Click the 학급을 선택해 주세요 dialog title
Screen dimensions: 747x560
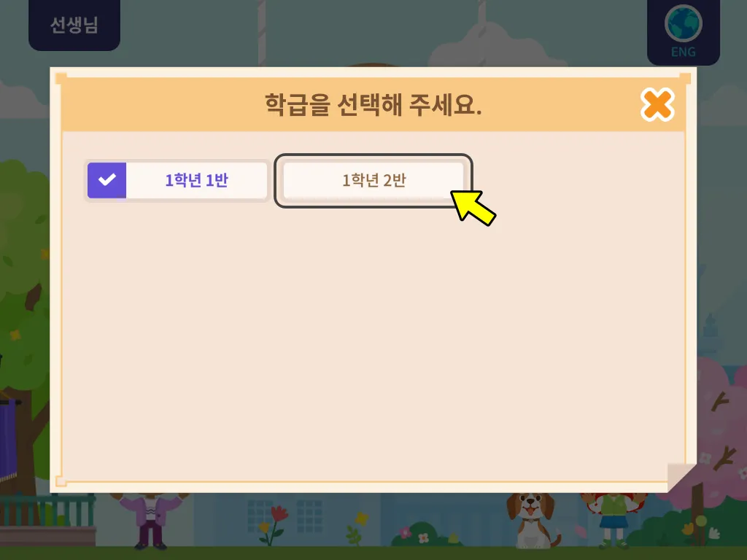373,104
